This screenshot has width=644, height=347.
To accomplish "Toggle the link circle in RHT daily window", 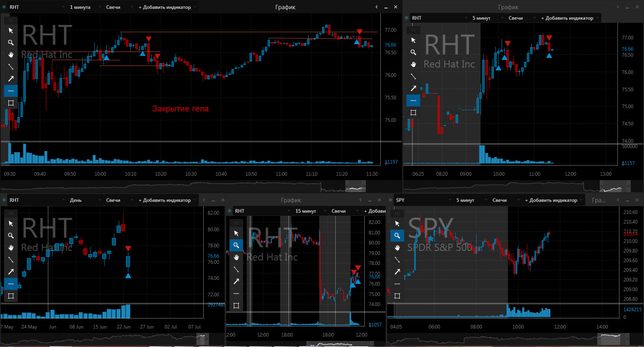I will click(x=4, y=200).
